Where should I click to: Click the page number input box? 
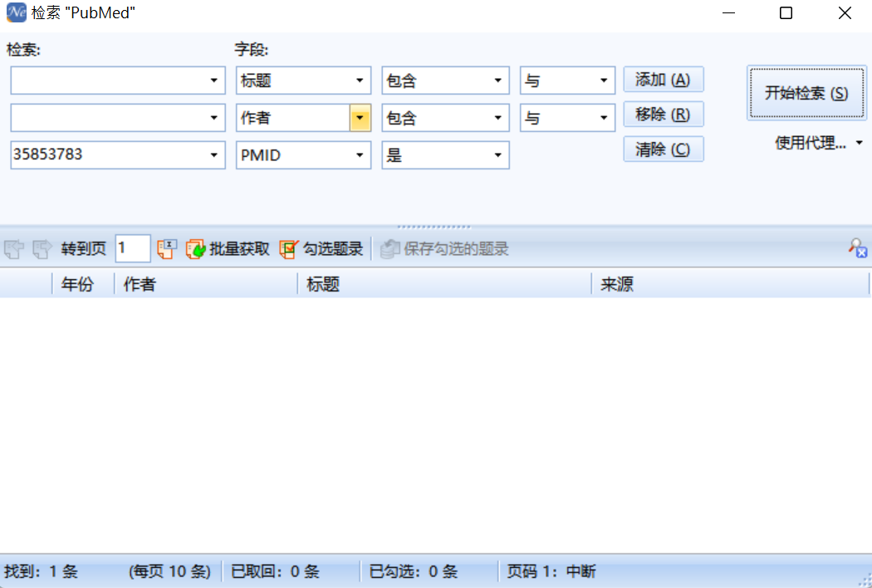(132, 248)
